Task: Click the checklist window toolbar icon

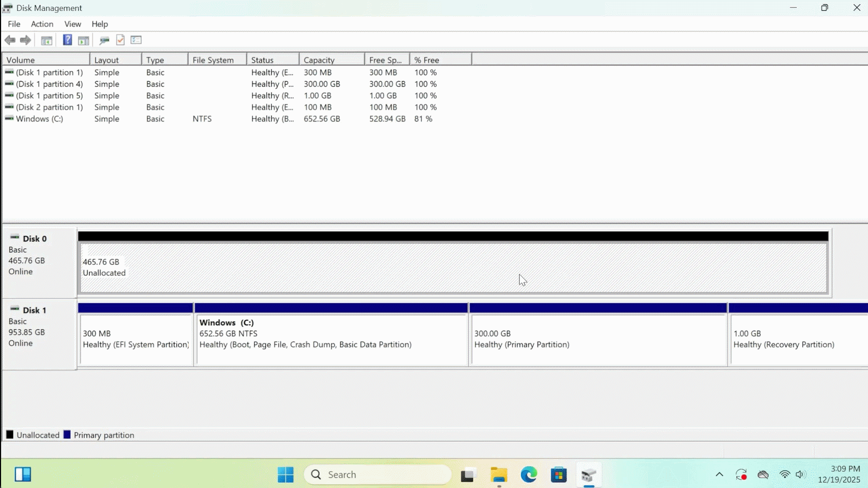Action: (136, 40)
